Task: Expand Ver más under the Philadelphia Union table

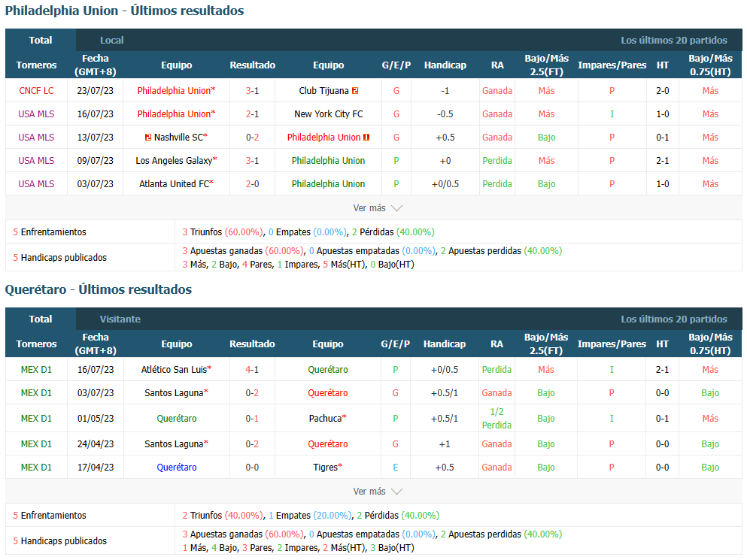Action: (x=378, y=208)
